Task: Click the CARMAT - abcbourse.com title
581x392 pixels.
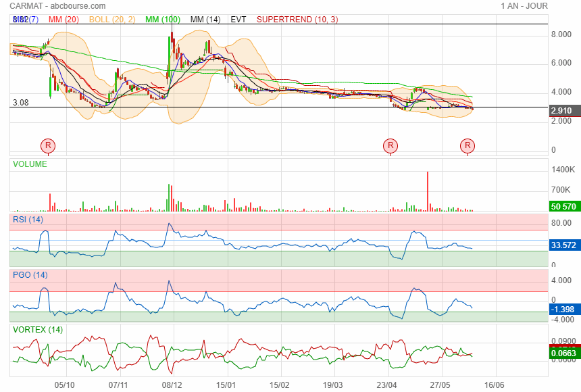Action: [x=51, y=6]
